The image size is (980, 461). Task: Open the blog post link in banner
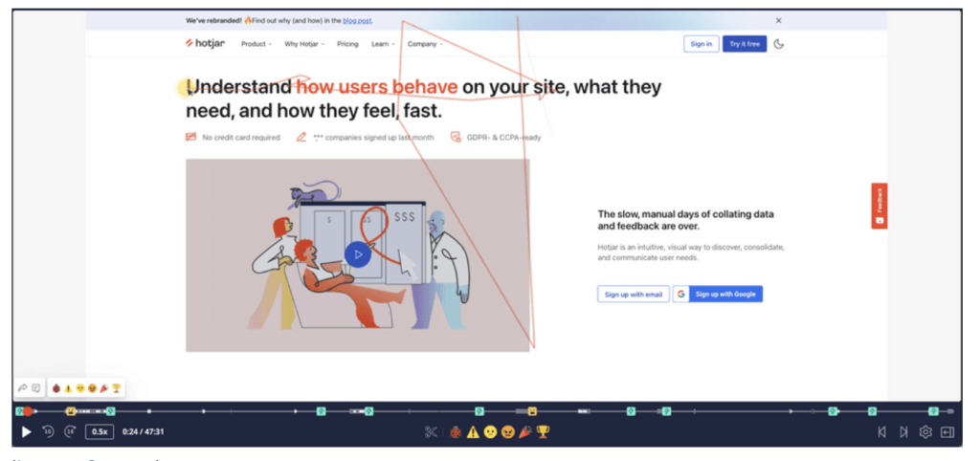point(358,20)
